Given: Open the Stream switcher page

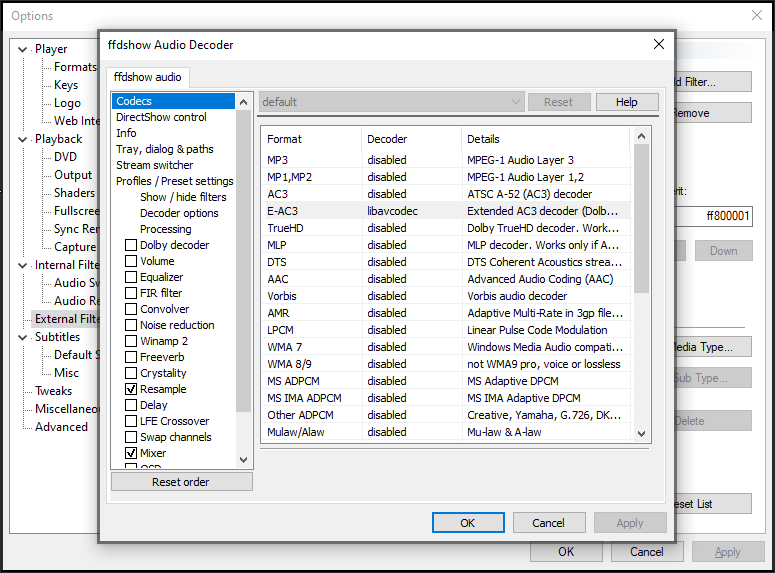Looking at the screenshot, I should click(154, 165).
